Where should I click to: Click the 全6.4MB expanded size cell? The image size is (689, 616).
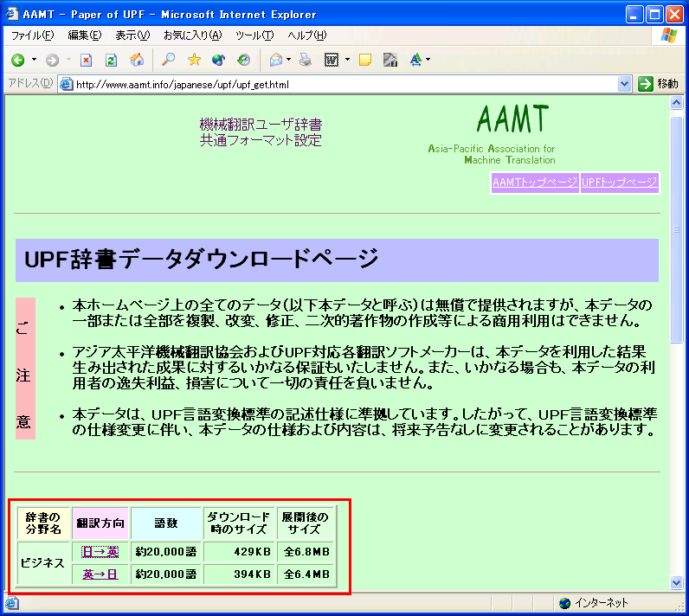tap(306, 574)
